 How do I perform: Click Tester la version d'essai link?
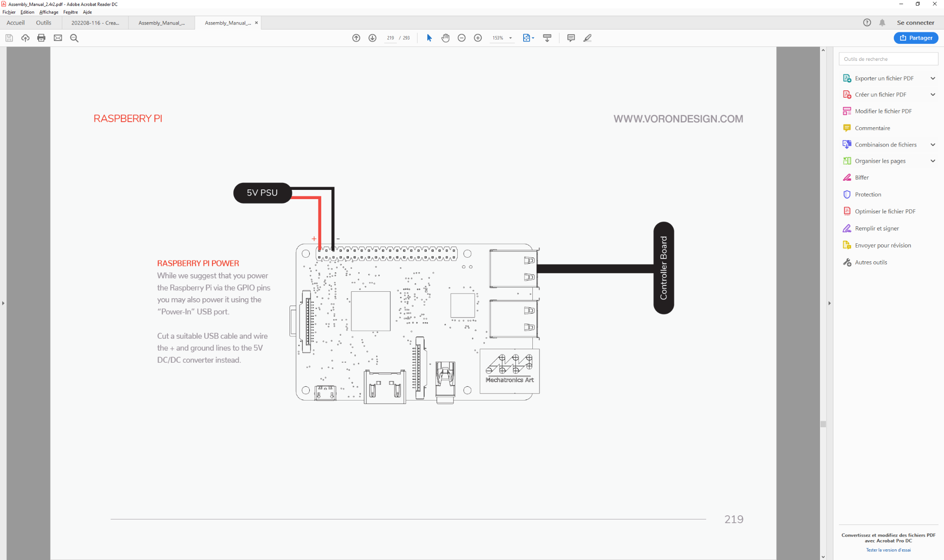(x=888, y=550)
